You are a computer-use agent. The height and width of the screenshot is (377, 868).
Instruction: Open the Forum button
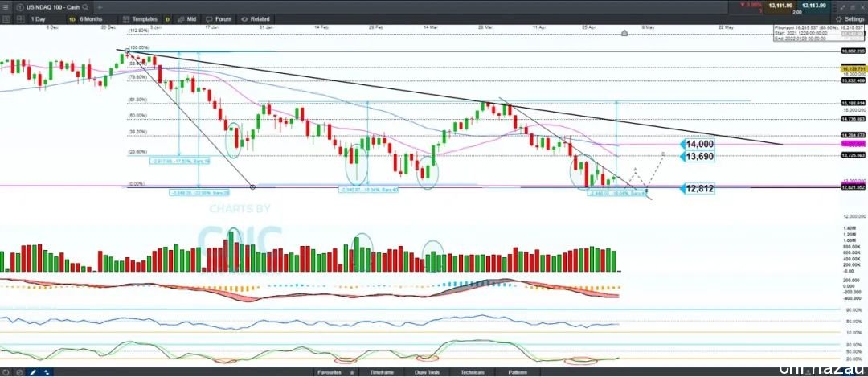pos(219,18)
